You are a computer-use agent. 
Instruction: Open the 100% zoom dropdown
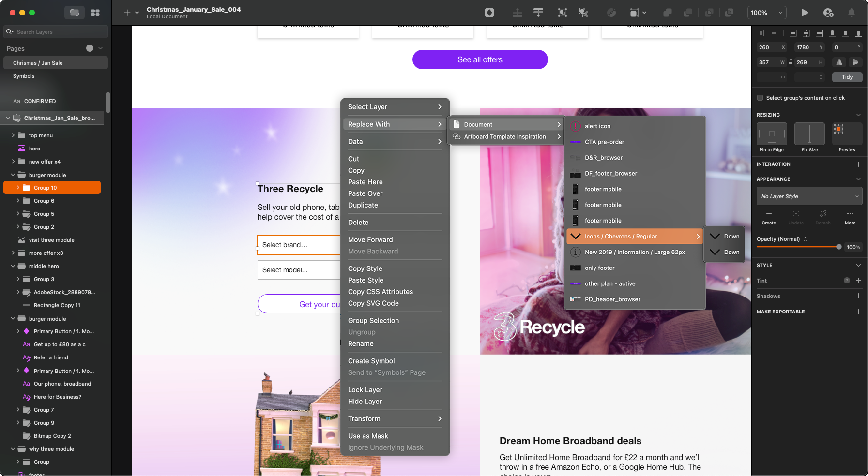click(x=766, y=13)
